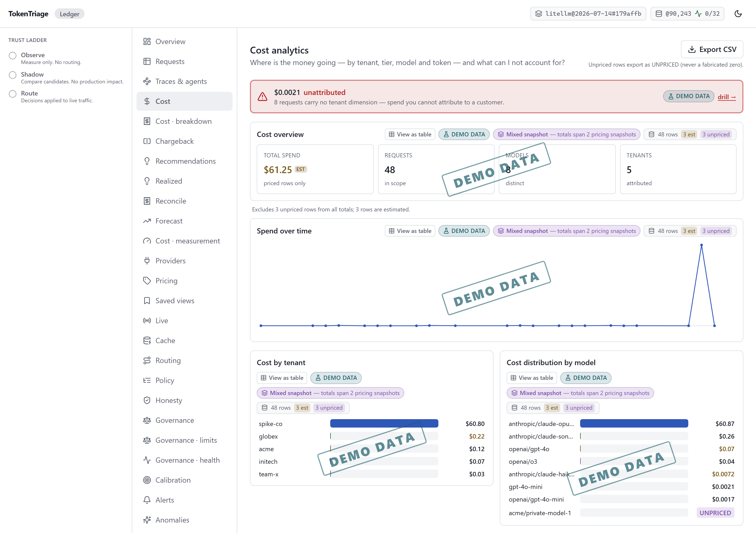Select the Shadow trust level radio
The image size is (756, 533).
pyautogui.click(x=13, y=75)
